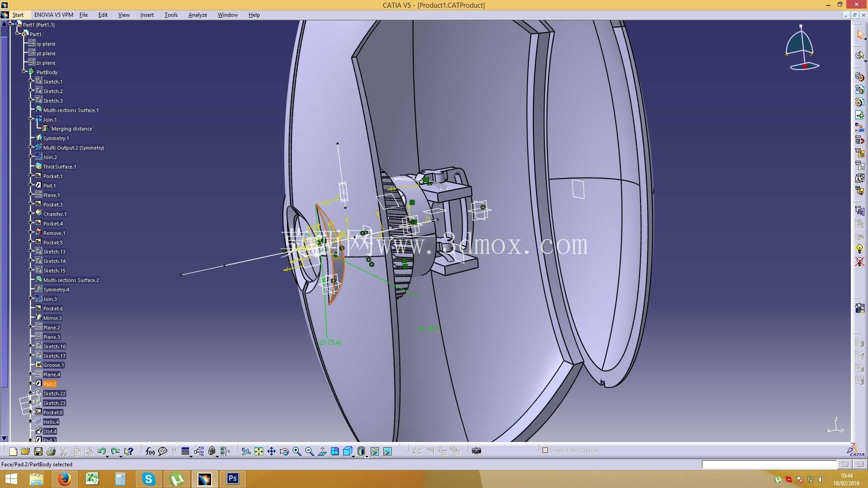
Task: Open Firefox from the taskbar
Action: (64, 479)
